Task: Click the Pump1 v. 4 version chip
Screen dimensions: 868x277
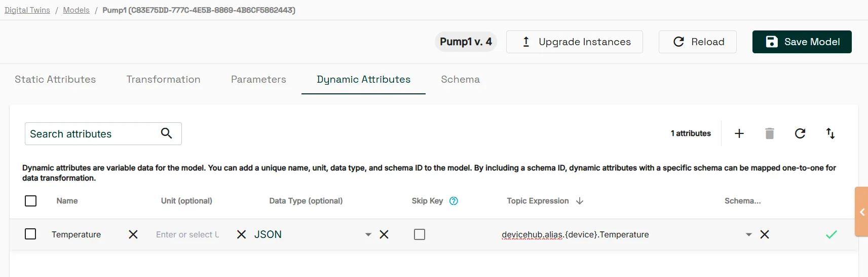Action: coord(466,42)
